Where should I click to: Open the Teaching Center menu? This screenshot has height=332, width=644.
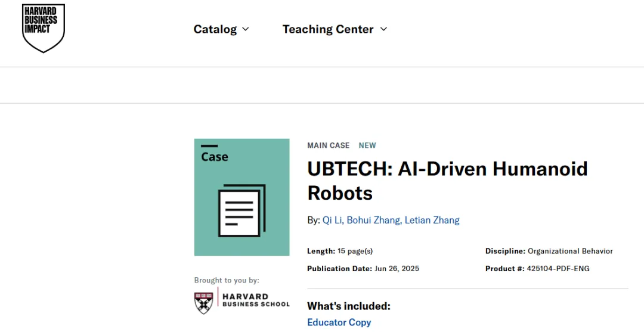(x=328, y=29)
